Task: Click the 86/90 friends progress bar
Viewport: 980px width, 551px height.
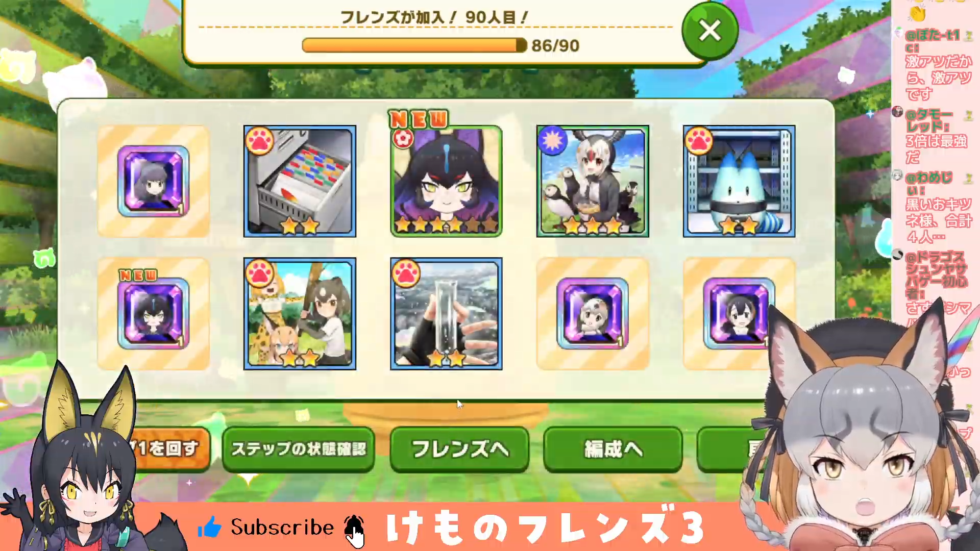Action: (x=414, y=45)
